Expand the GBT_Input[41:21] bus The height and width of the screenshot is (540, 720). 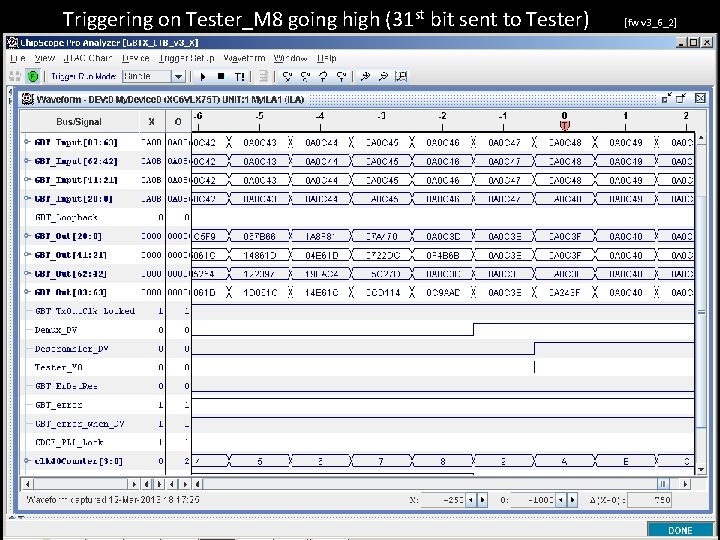click(x=27, y=180)
